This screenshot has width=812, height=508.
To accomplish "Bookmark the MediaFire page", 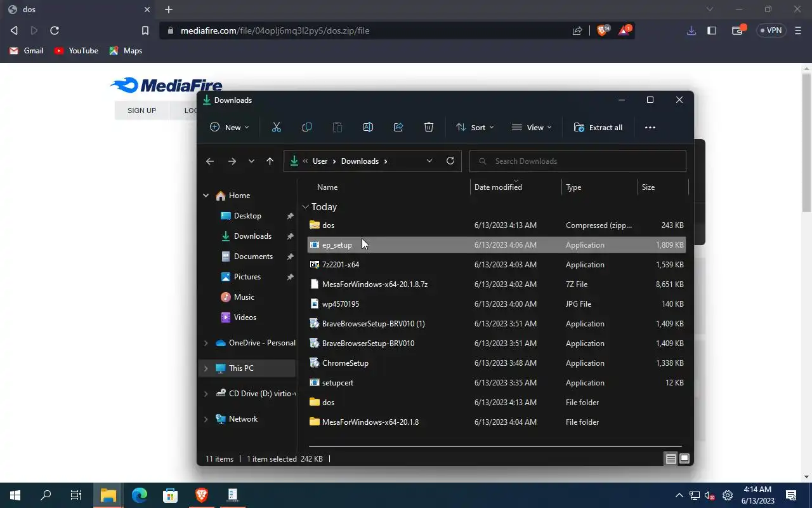I will click(x=145, y=30).
